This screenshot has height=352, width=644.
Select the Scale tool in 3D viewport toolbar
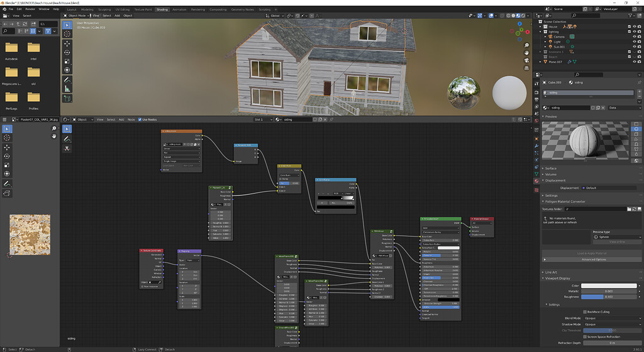tap(67, 61)
